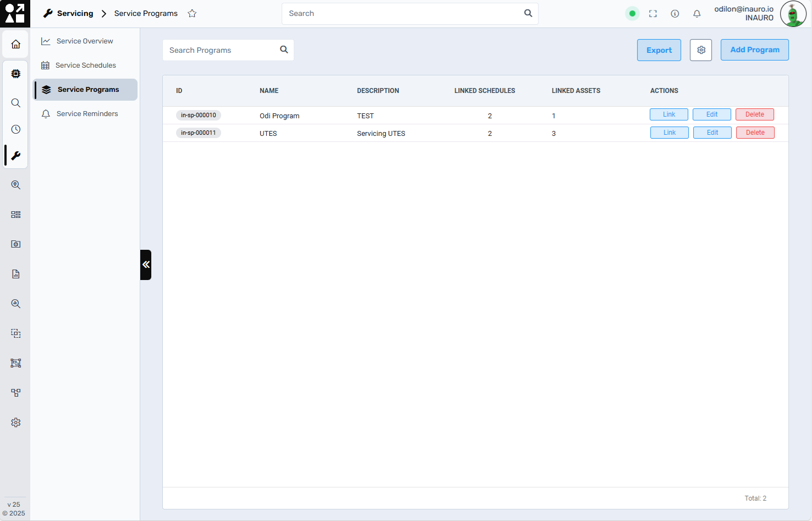Focus the Search Programs input field

222,50
